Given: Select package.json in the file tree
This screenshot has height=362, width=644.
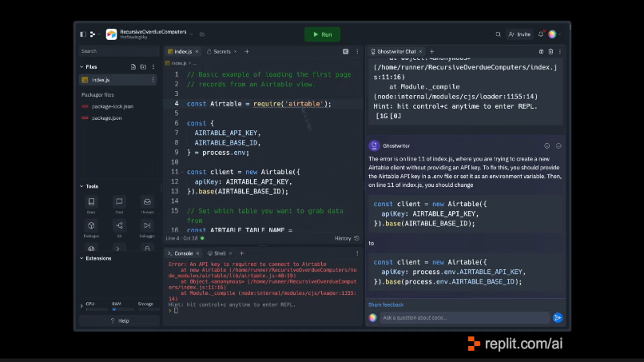Looking at the screenshot, I should (106, 117).
